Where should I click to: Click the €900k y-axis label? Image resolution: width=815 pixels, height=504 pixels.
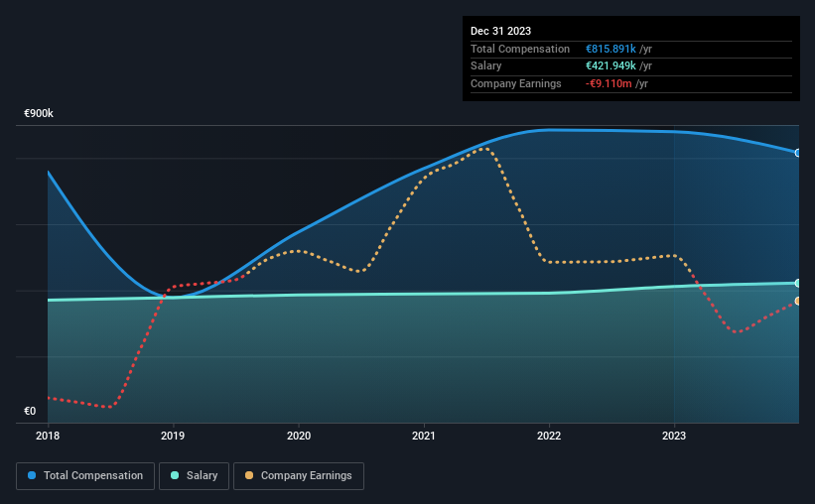[39, 113]
